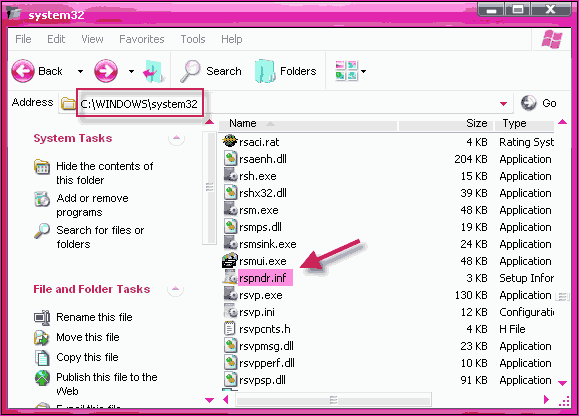Click the H File type cell
This screenshot has width=579, height=416.
coord(512,329)
